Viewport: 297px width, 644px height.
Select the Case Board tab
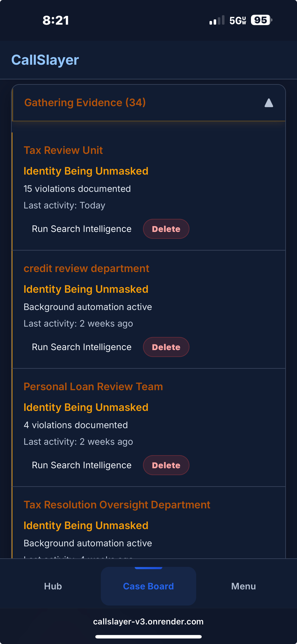tap(148, 586)
